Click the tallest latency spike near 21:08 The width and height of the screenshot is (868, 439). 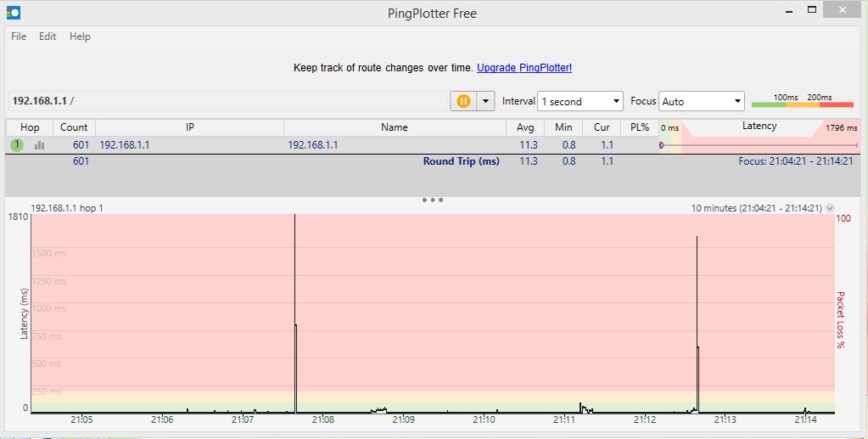[295, 313]
